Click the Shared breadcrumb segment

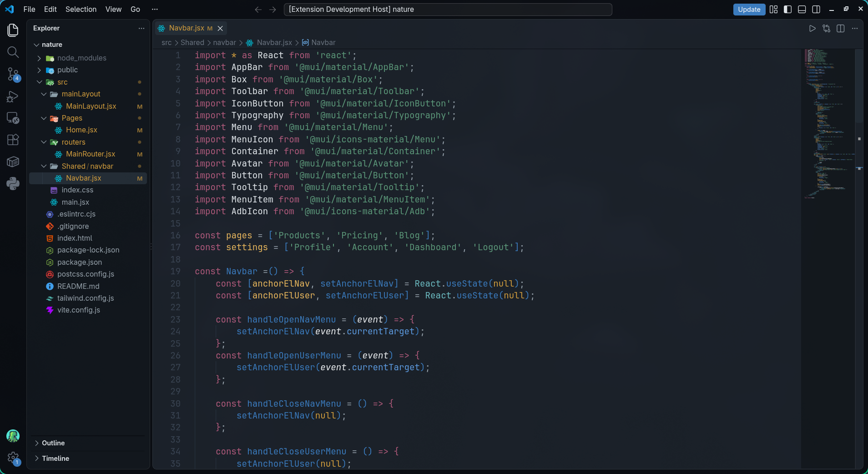click(x=192, y=43)
